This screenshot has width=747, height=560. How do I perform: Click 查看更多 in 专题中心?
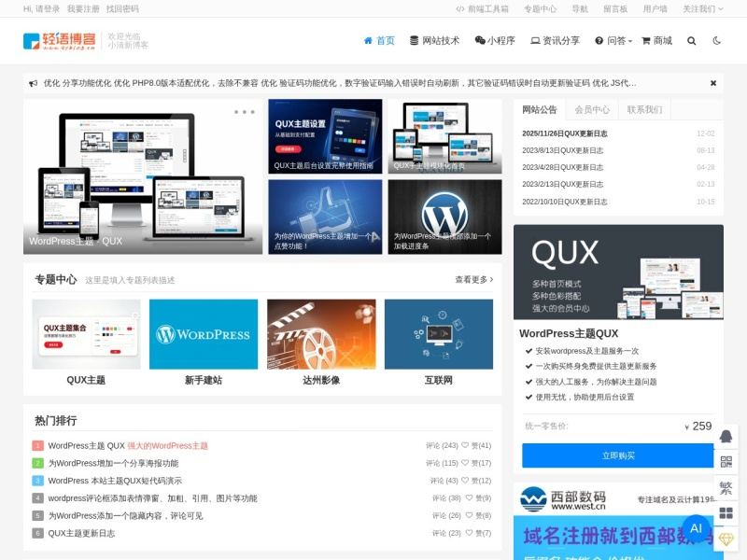coord(474,279)
